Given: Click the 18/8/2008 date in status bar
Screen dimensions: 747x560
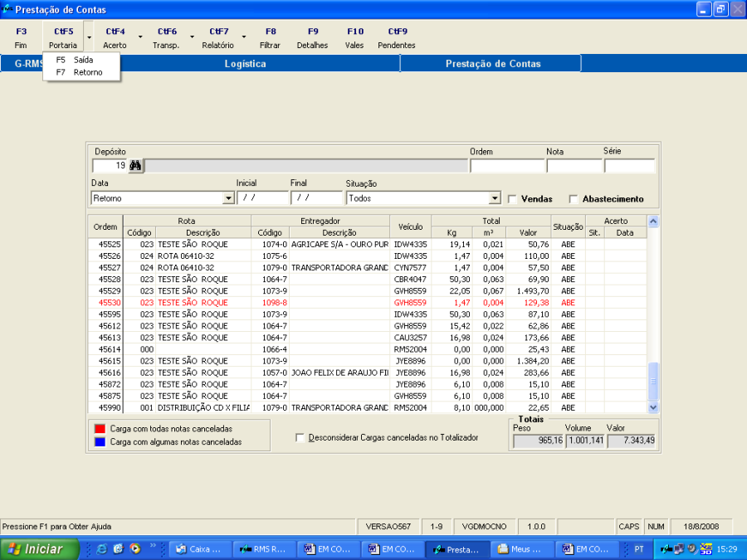Looking at the screenshot, I should [x=701, y=527].
